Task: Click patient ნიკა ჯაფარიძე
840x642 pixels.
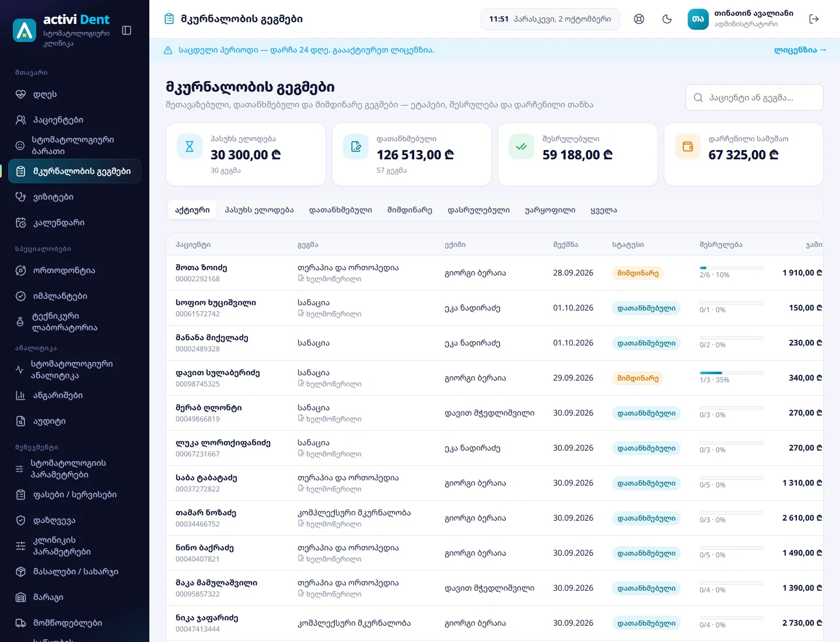Action: tap(206, 617)
